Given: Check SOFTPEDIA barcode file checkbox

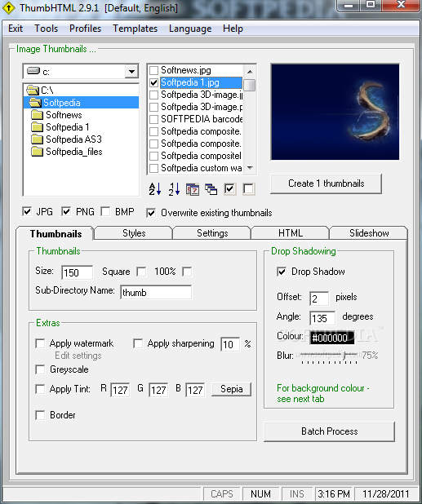Looking at the screenshot, I should 153,119.
